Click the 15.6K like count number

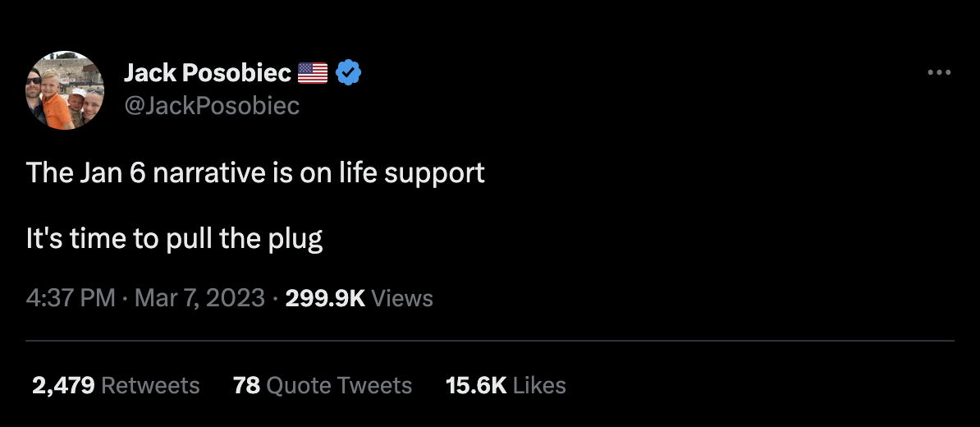coord(475,385)
